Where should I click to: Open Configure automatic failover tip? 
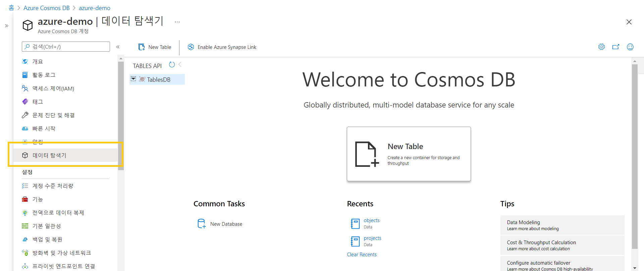[x=562, y=264]
